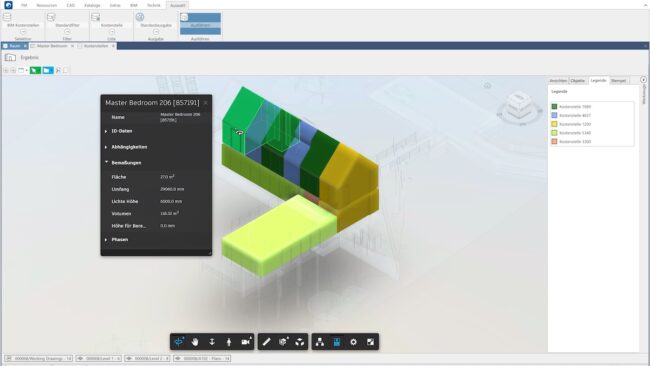Activate the first-person walk tool

229,342
